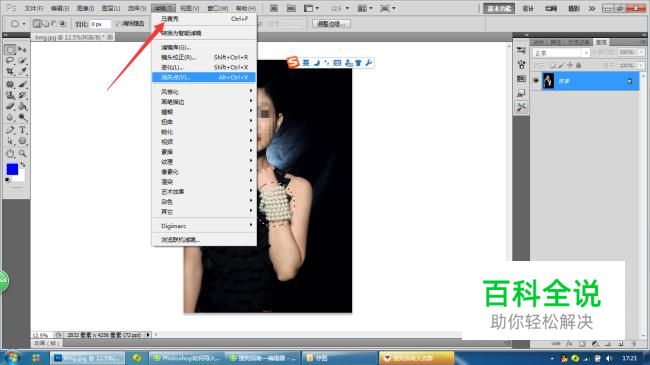Select the Shape tool
This screenshot has height=365, width=650.
22,141
